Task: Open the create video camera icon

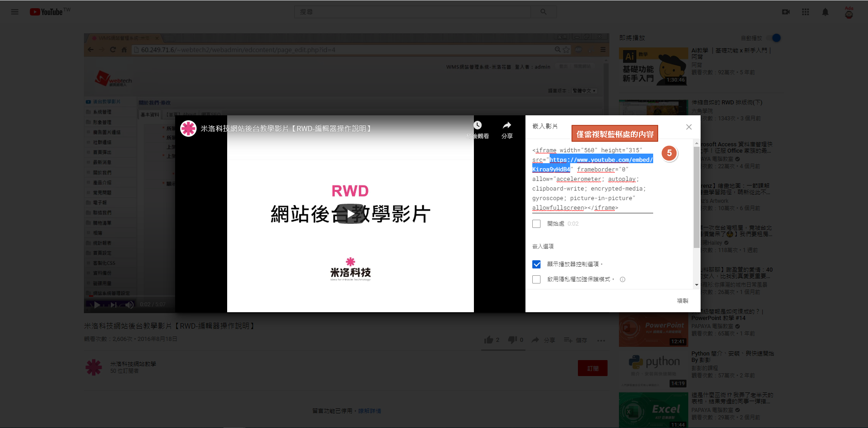Action: [x=785, y=12]
